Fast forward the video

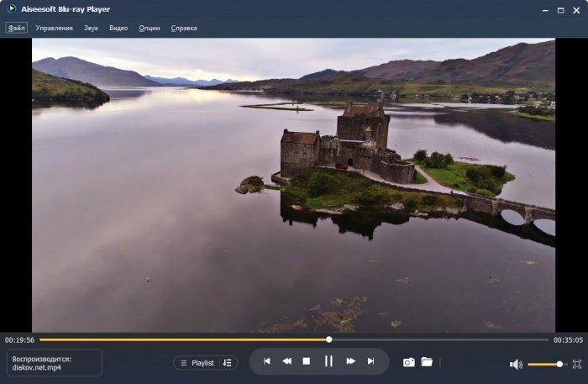pyautogui.click(x=350, y=361)
